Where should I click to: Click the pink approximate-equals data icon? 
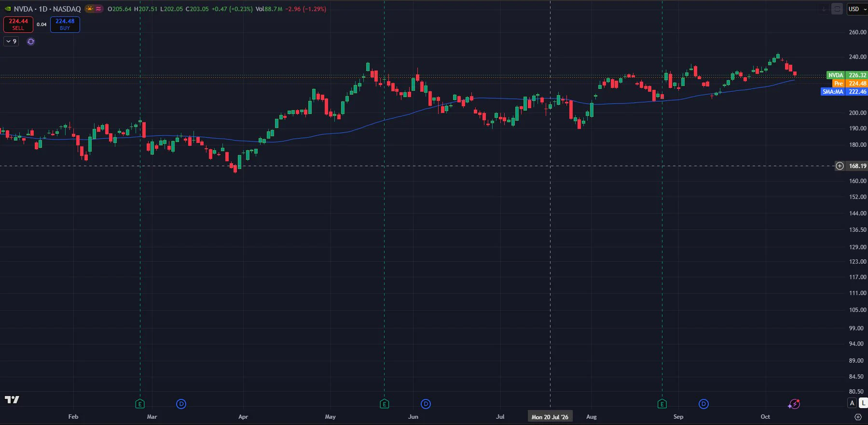[98, 9]
